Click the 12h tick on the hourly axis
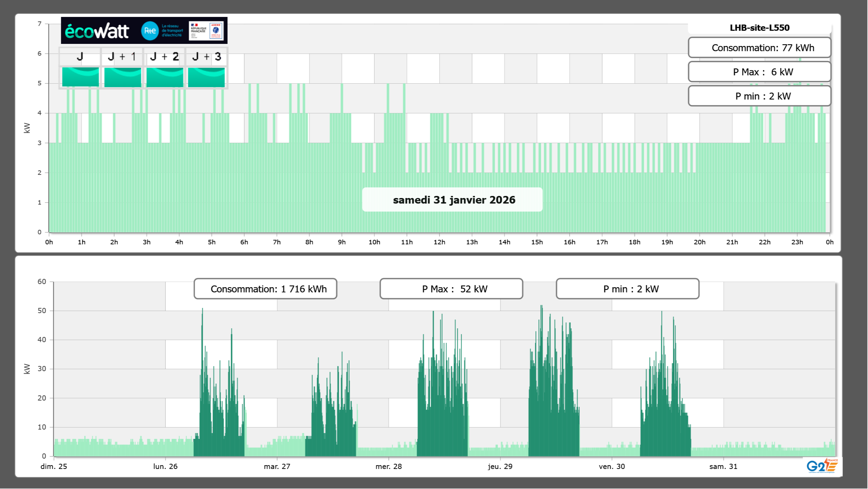This screenshot has height=489, width=868. (x=439, y=242)
